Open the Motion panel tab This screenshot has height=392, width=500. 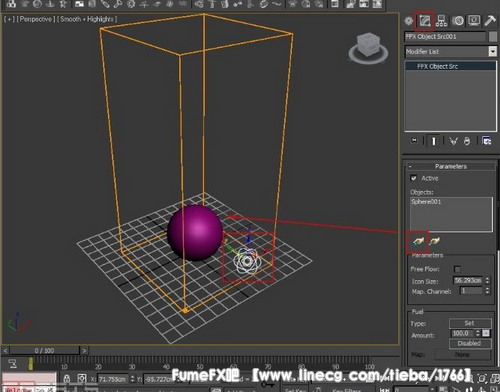tap(458, 21)
